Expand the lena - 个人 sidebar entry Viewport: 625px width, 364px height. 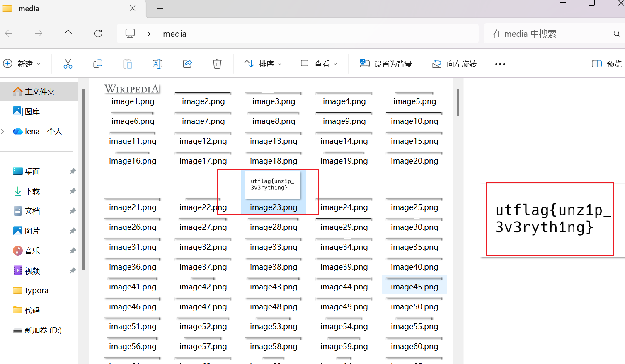click(3, 131)
